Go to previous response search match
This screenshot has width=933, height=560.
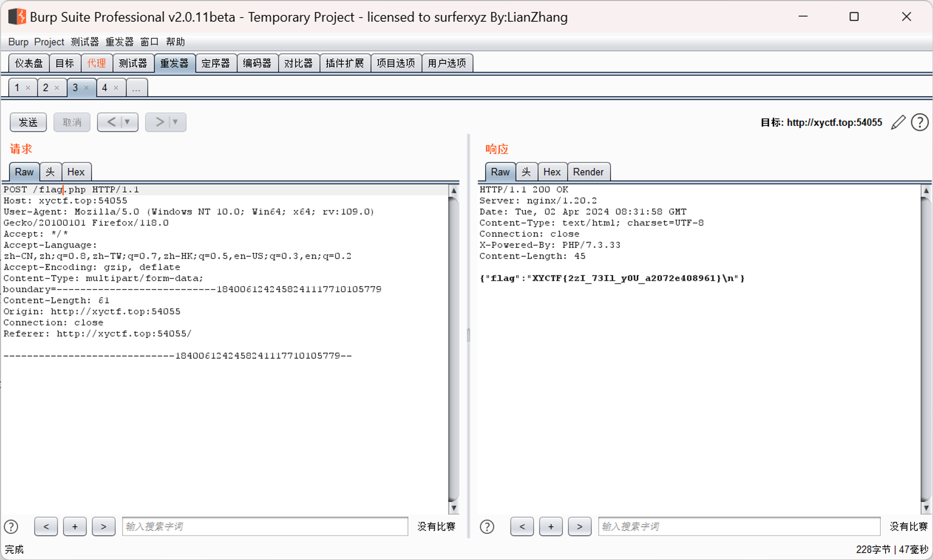522,526
